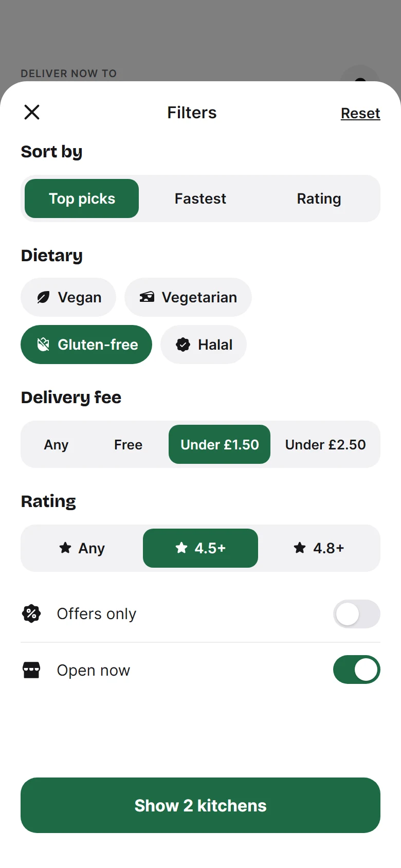Choose the Free delivery fee option
Image resolution: width=401 pixels, height=868 pixels.
(x=129, y=444)
